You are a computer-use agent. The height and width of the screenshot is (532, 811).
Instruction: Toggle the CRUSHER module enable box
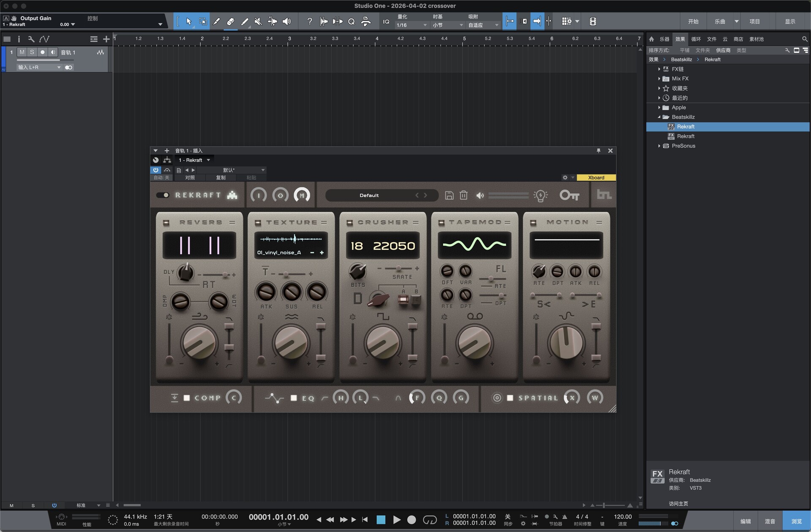point(350,223)
